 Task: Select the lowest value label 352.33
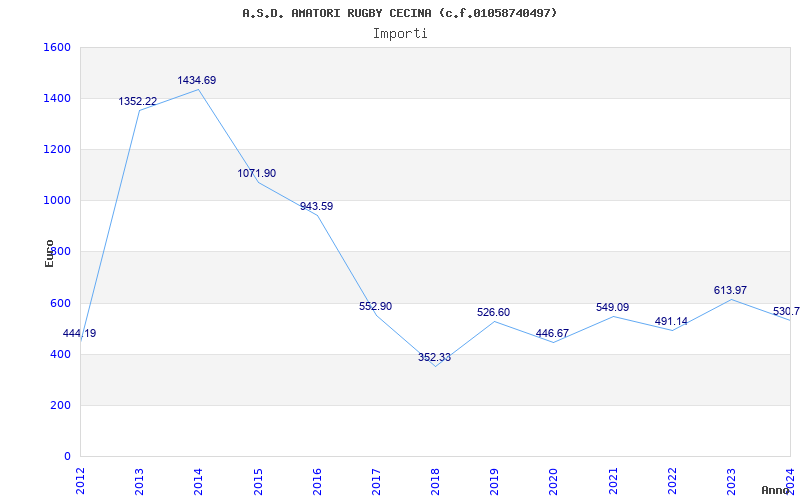click(434, 357)
